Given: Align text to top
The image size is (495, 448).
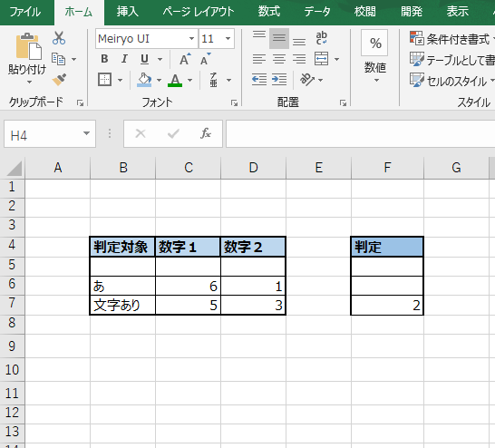Looking at the screenshot, I should pyautogui.click(x=259, y=35).
